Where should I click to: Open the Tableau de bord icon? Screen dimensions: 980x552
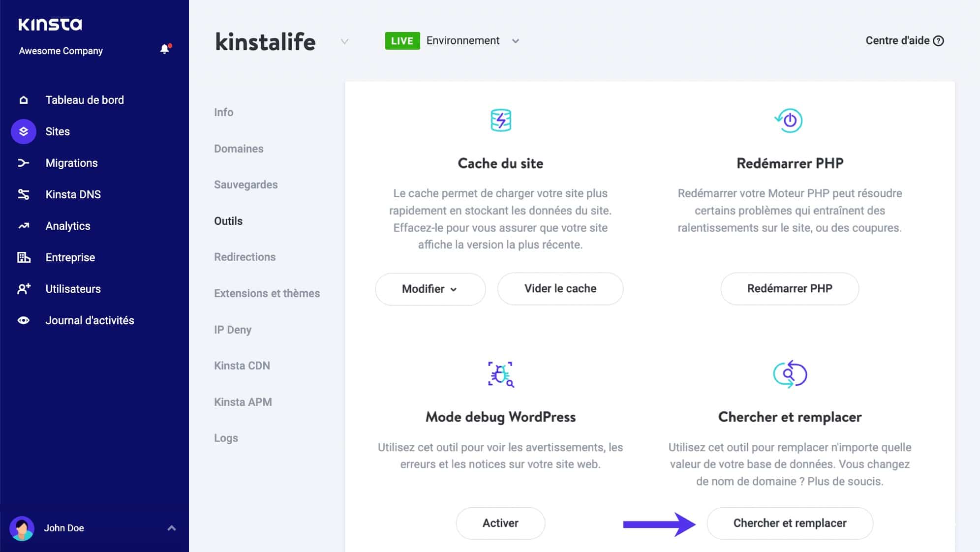[23, 100]
